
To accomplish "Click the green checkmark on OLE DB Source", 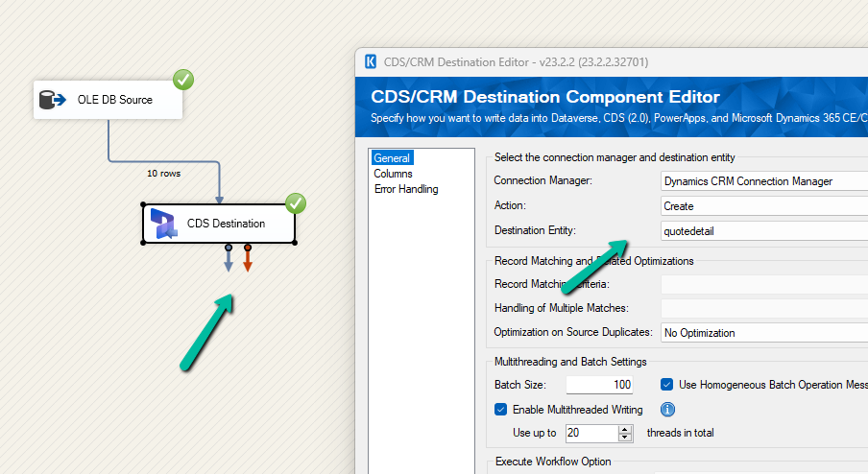I will coord(183,80).
